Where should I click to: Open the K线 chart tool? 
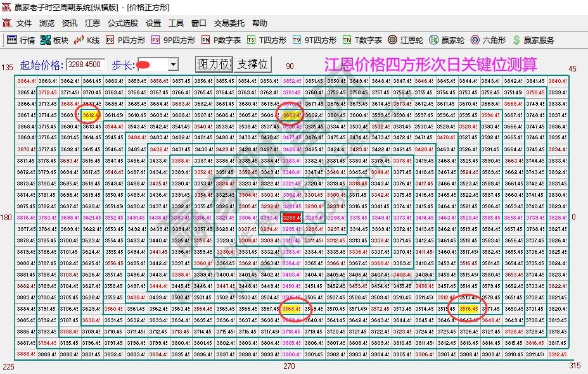87,40
